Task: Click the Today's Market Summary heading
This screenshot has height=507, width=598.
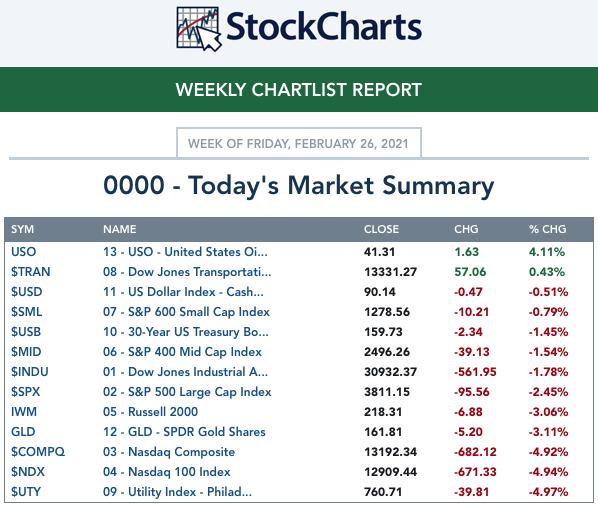Action: [299, 186]
